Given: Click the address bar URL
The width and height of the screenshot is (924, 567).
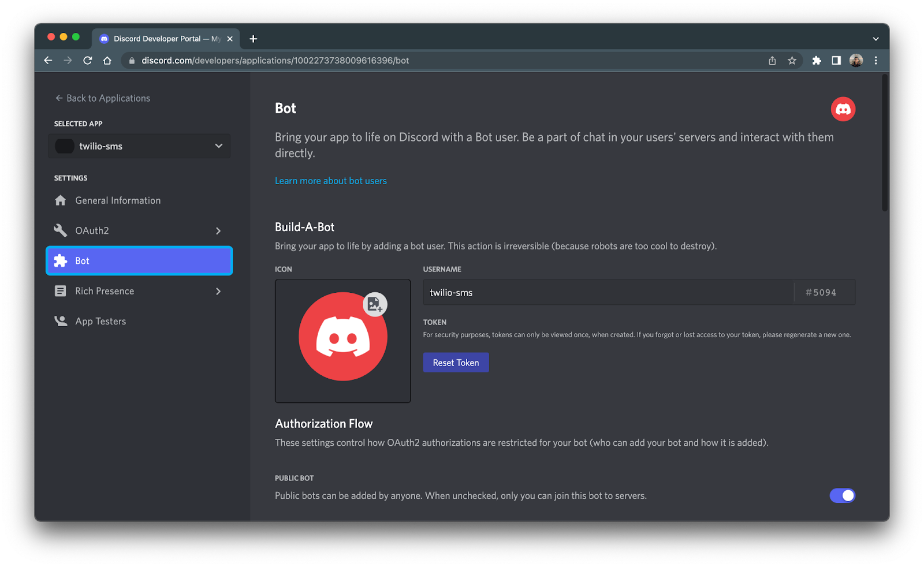Looking at the screenshot, I should 275,61.
